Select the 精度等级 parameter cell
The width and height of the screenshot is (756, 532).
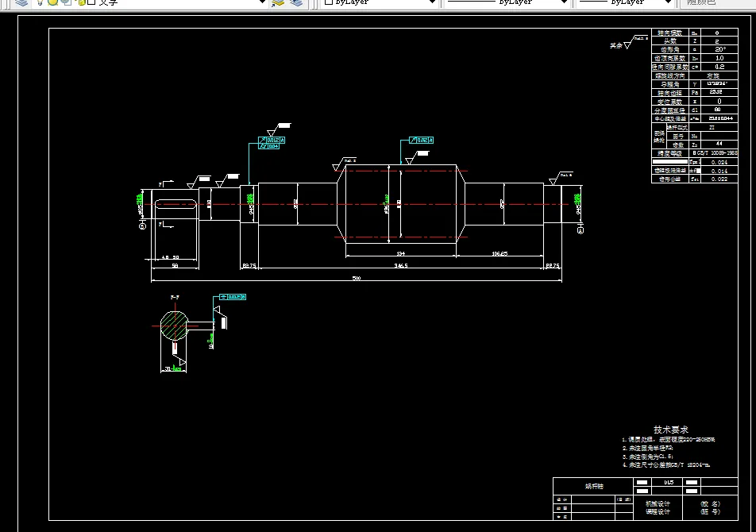tap(670, 153)
